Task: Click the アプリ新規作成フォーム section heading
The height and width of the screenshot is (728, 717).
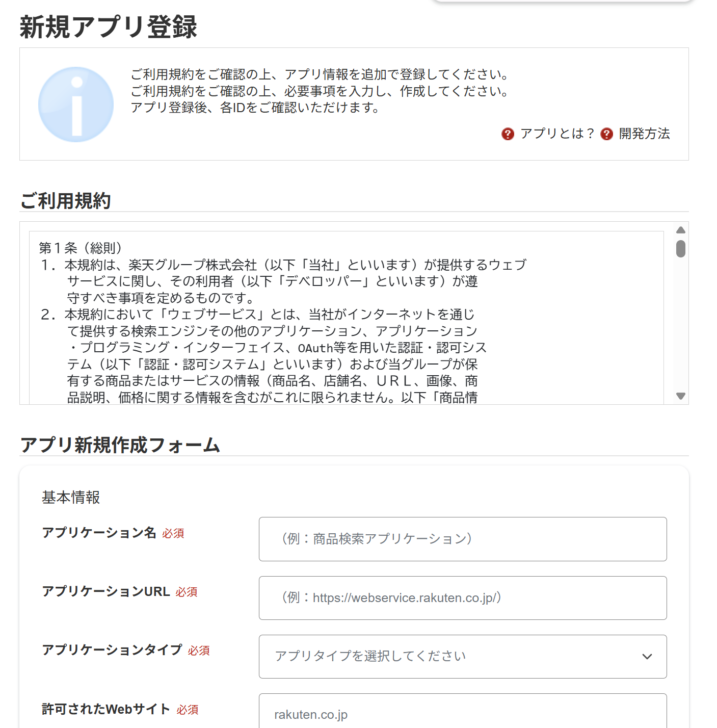Action: point(120,445)
